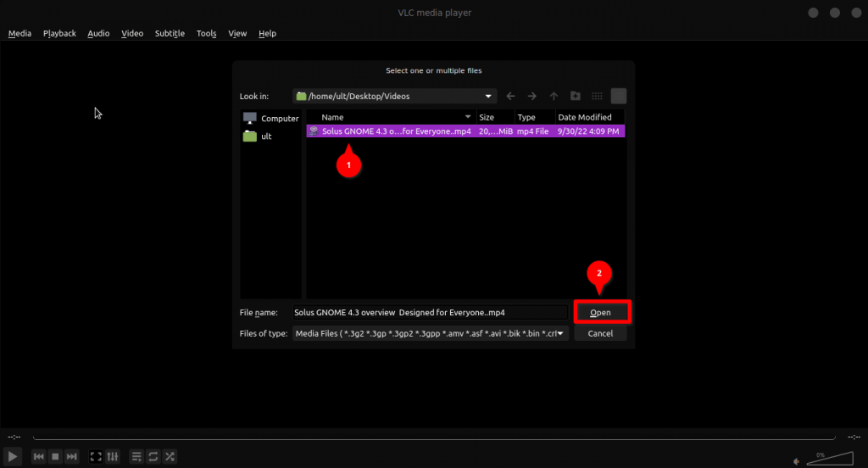Open the Video menu
The height and width of the screenshot is (468, 868).
point(132,33)
